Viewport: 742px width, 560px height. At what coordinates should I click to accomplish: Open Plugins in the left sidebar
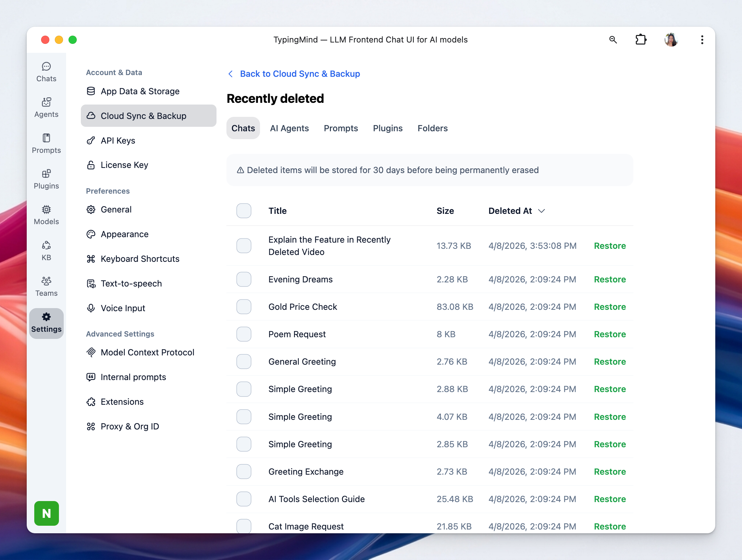click(x=46, y=179)
